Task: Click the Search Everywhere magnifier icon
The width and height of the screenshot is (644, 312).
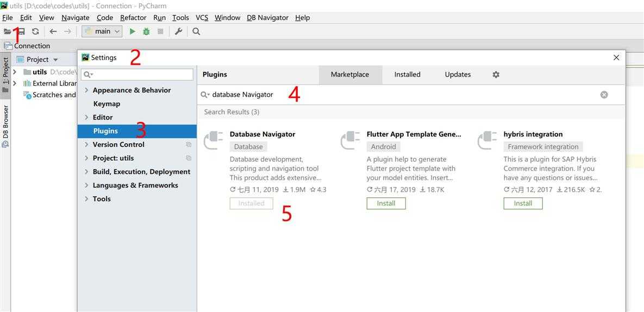Action: point(196,31)
